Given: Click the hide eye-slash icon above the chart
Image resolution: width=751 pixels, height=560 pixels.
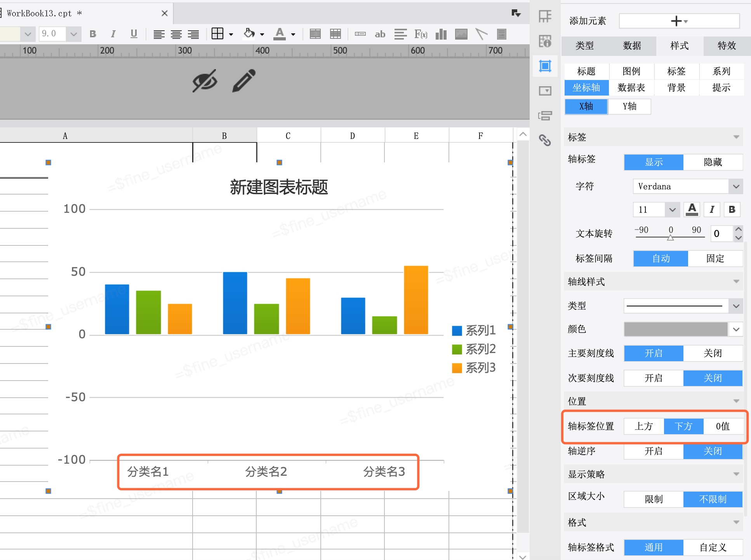Looking at the screenshot, I should pyautogui.click(x=205, y=81).
